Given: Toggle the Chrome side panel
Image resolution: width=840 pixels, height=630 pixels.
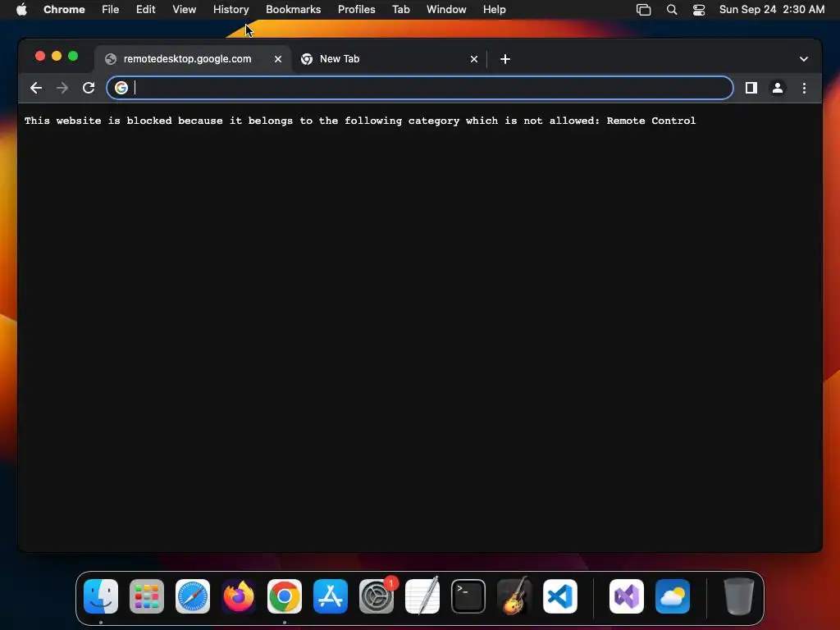Looking at the screenshot, I should (751, 88).
